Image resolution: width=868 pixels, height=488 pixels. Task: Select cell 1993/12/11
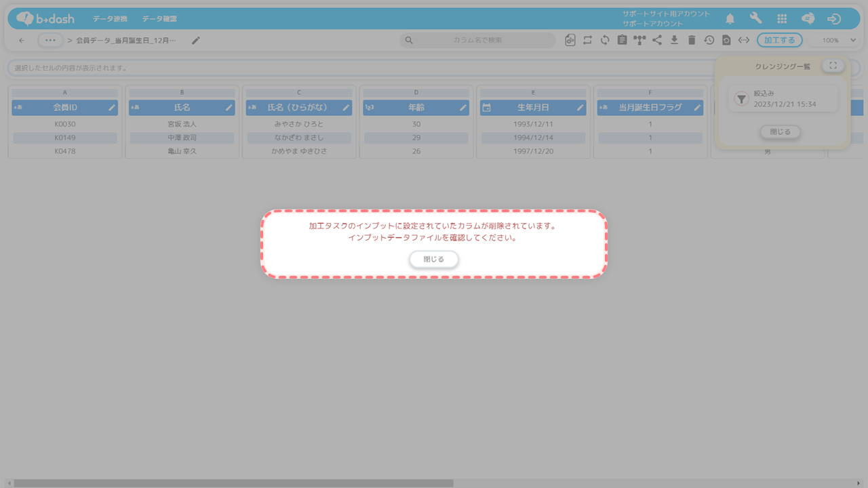coord(534,125)
